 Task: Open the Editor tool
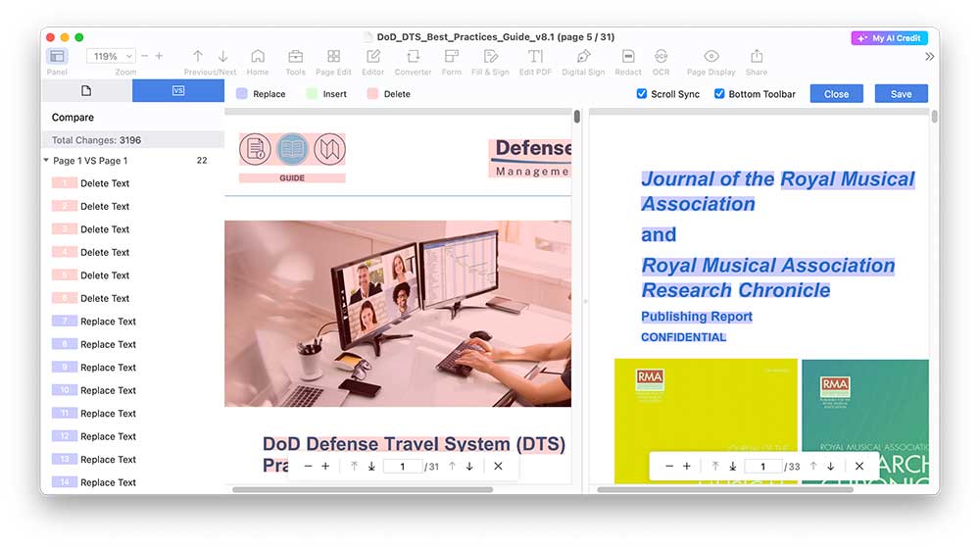pyautogui.click(x=373, y=57)
